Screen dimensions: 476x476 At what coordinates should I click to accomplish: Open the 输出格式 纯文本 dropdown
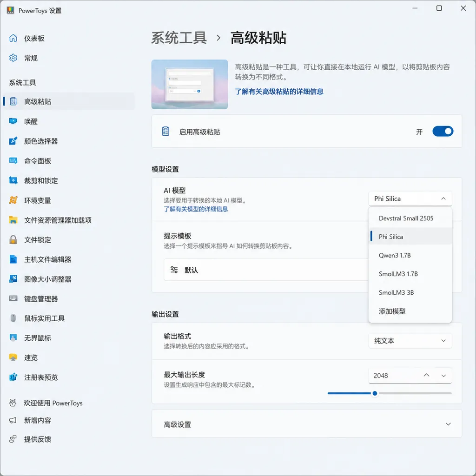(x=410, y=341)
